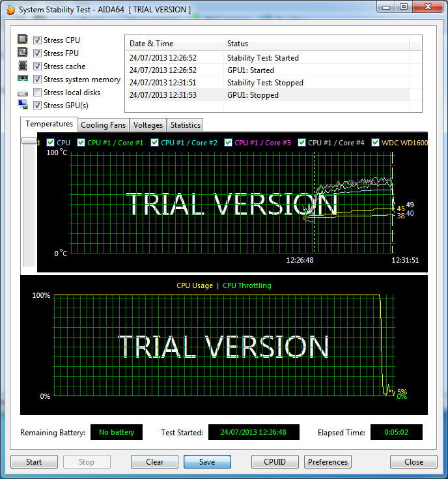This screenshot has height=479, width=448.
Task: Open the Voltages tab
Action: tap(148, 124)
